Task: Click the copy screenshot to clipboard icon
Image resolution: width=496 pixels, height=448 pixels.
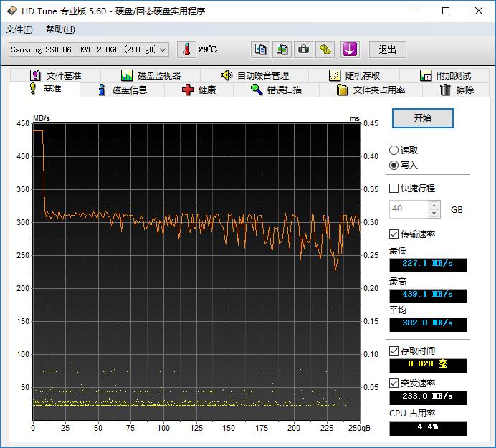Action: click(x=282, y=49)
